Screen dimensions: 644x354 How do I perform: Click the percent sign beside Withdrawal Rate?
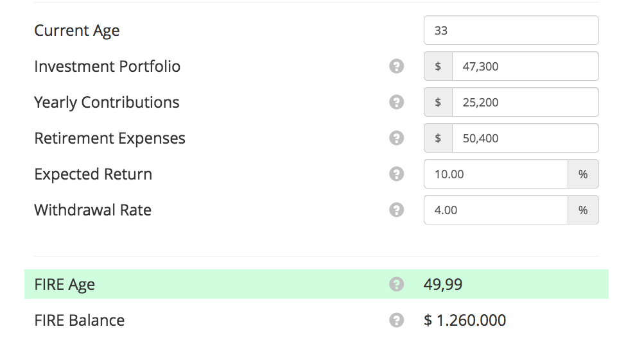point(583,210)
